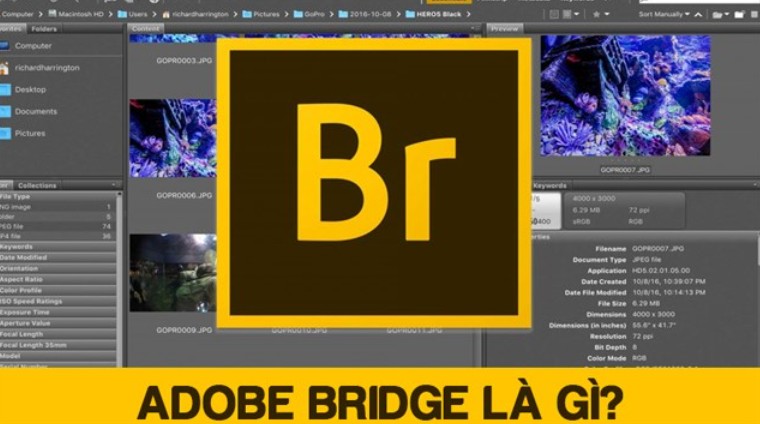Expand the chevron after Pictures in path
This screenshot has width=760, height=424.
286,14
